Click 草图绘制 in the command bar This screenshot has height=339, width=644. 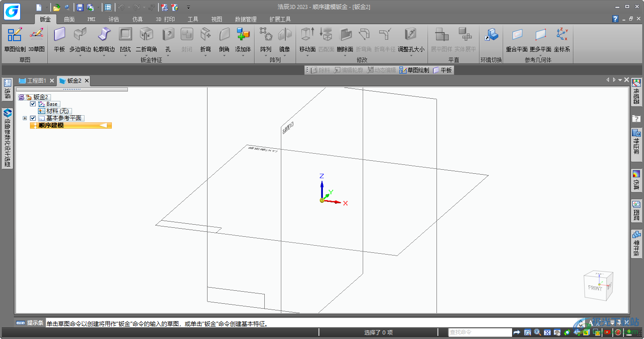point(414,70)
